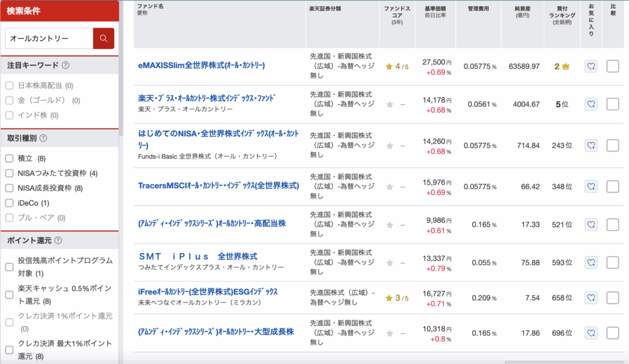Select compare checkbox for eMAXIS Slim全世界株式

[x=612, y=66]
